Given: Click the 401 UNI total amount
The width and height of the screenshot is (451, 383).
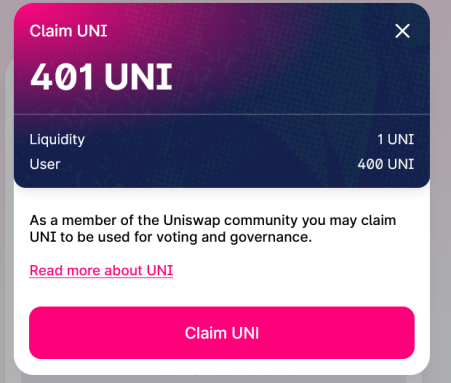Looking at the screenshot, I should 101,77.
